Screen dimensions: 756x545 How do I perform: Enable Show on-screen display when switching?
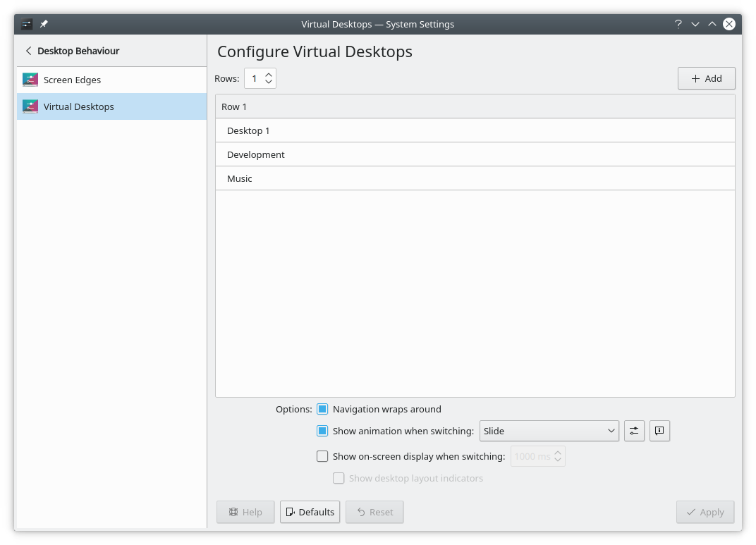(x=322, y=456)
